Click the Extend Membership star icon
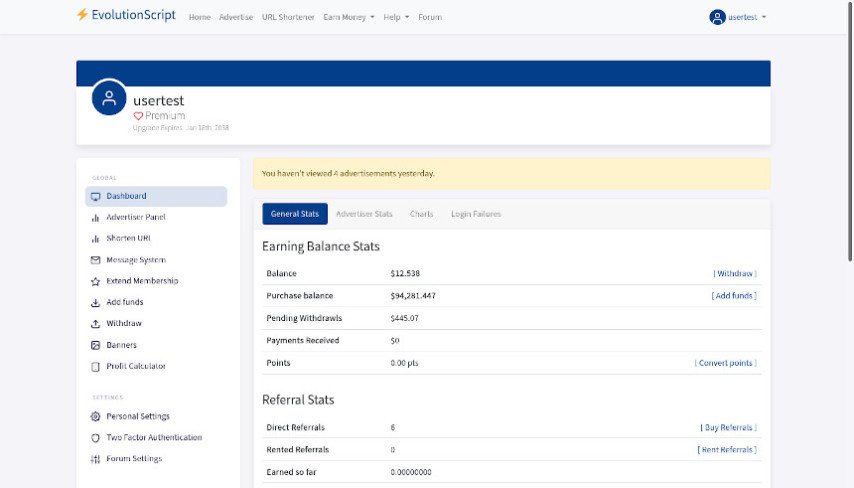This screenshot has width=854, height=488. pos(95,282)
